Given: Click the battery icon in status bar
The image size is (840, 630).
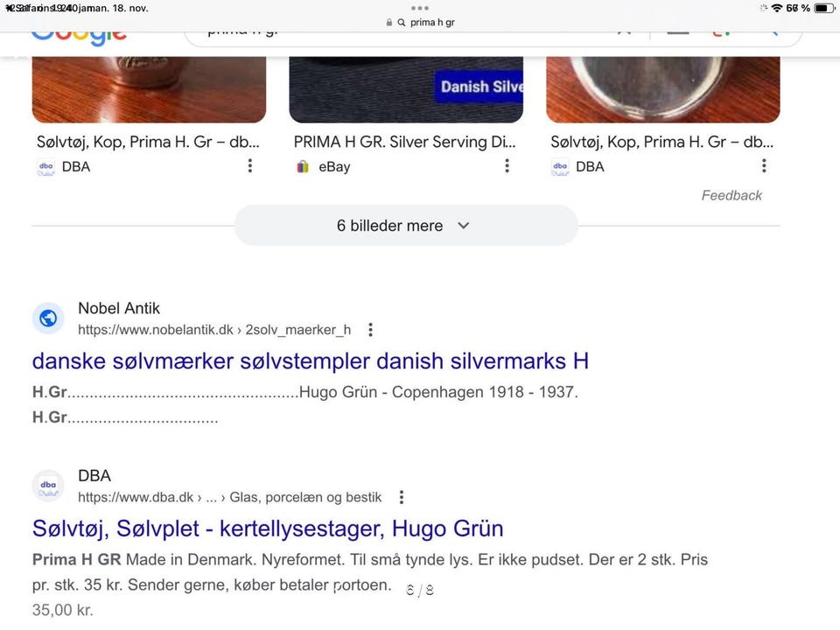Looking at the screenshot, I should coord(824,8).
